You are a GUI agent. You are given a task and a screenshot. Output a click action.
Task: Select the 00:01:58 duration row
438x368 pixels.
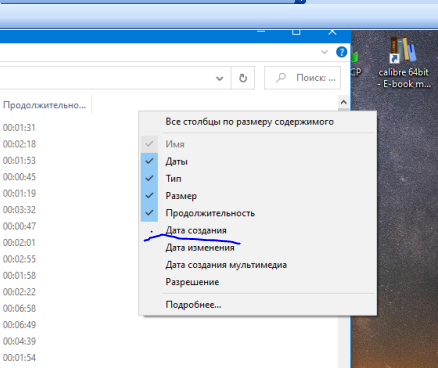[19, 276]
